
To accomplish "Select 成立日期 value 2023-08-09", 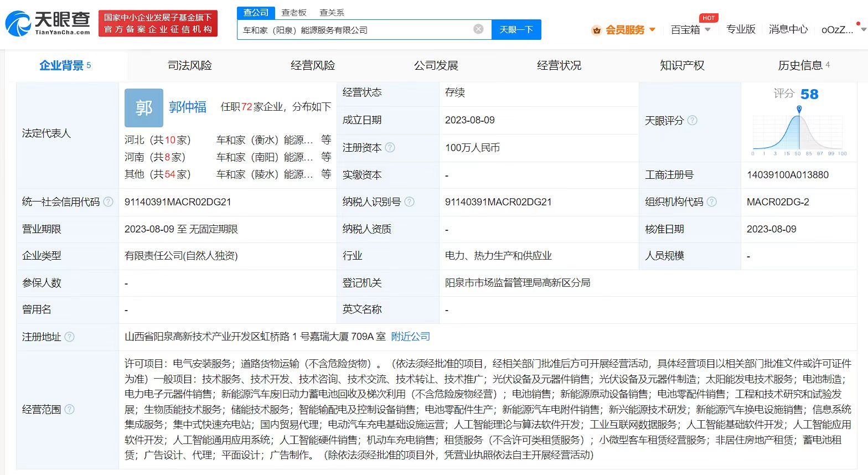I will click(470, 120).
